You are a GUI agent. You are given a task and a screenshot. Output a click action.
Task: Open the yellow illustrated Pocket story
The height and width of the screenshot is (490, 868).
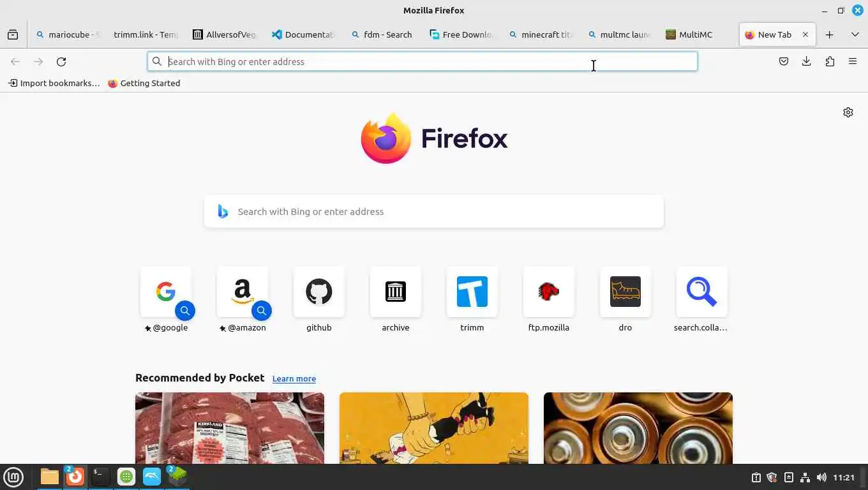pos(434,428)
